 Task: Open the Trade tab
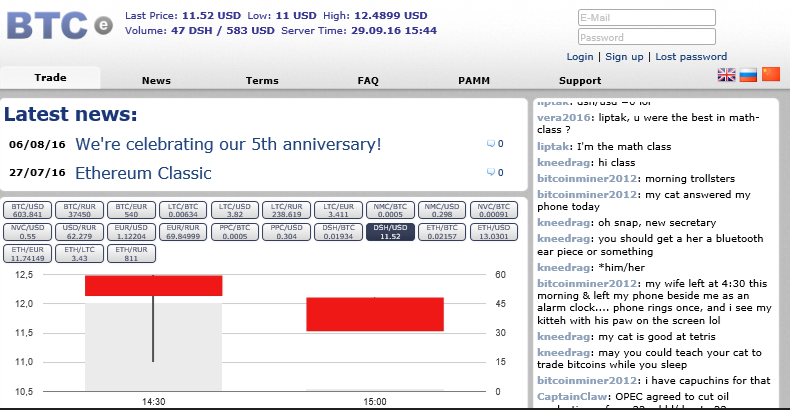[x=50, y=78]
